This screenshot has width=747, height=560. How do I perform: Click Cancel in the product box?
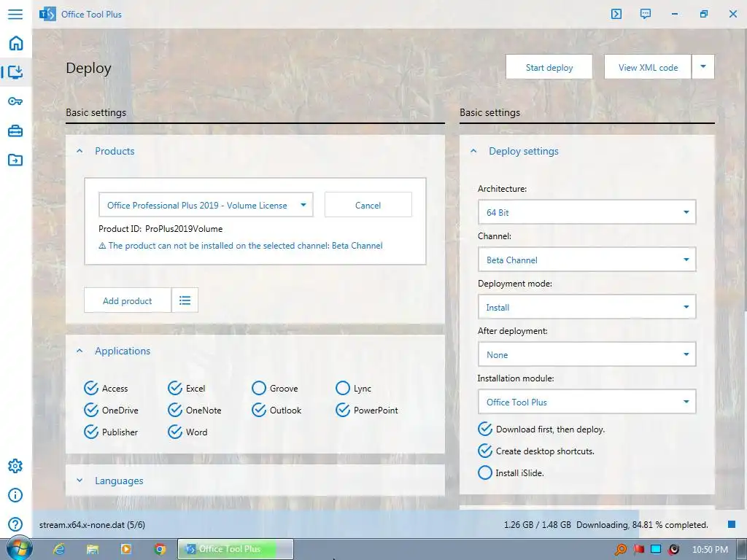point(368,205)
